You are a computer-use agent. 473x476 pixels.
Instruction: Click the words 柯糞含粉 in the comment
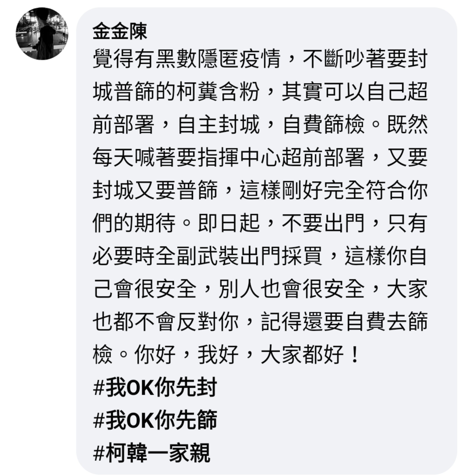(x=218, y=92)
